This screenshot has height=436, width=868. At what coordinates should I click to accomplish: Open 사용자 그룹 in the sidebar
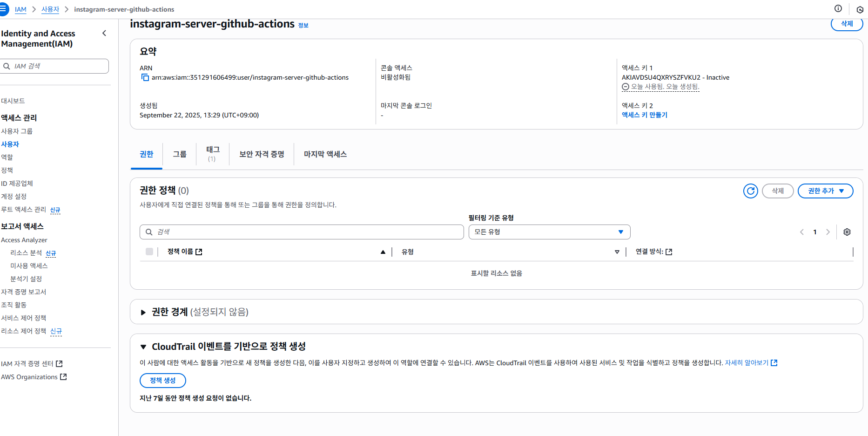17,131
